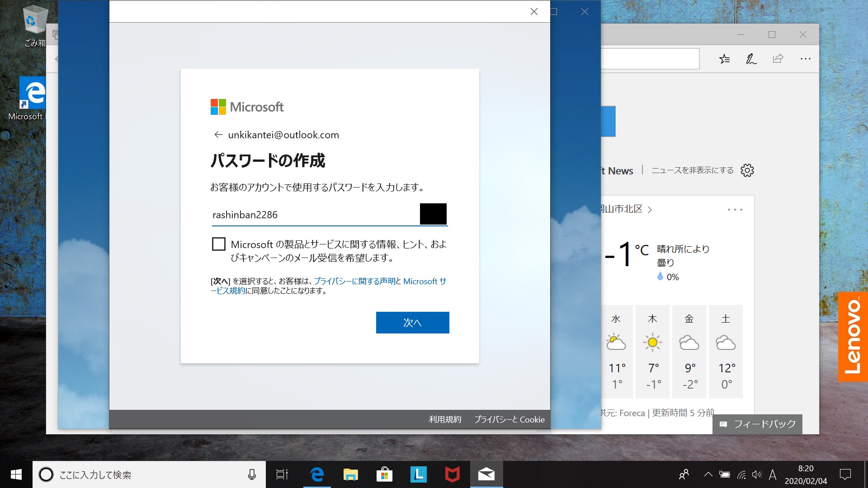Toggle the IME input mode A indicator
Image resolution: width=868 pixels, height=488 pixels.
pos(773,474)
